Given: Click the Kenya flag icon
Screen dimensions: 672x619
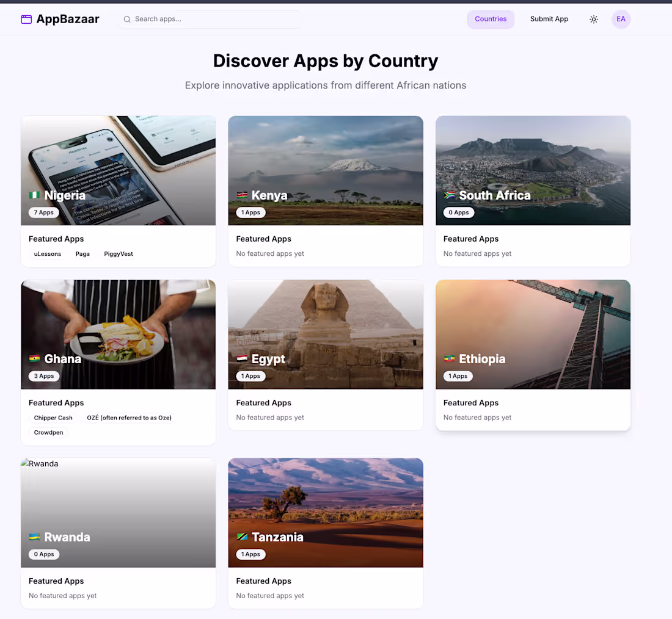Looking at the screenshot, I should [x=243, y=195].
